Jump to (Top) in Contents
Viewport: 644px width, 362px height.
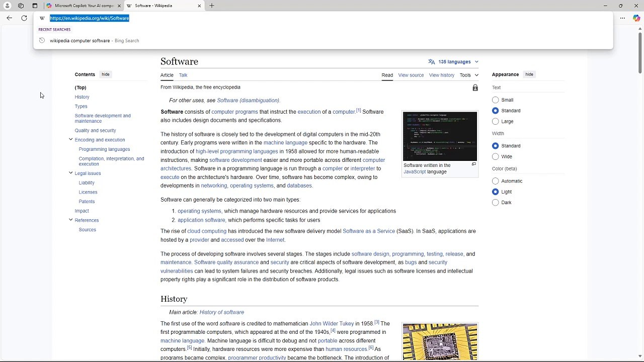pyautogui.click(x=80, y=87)
